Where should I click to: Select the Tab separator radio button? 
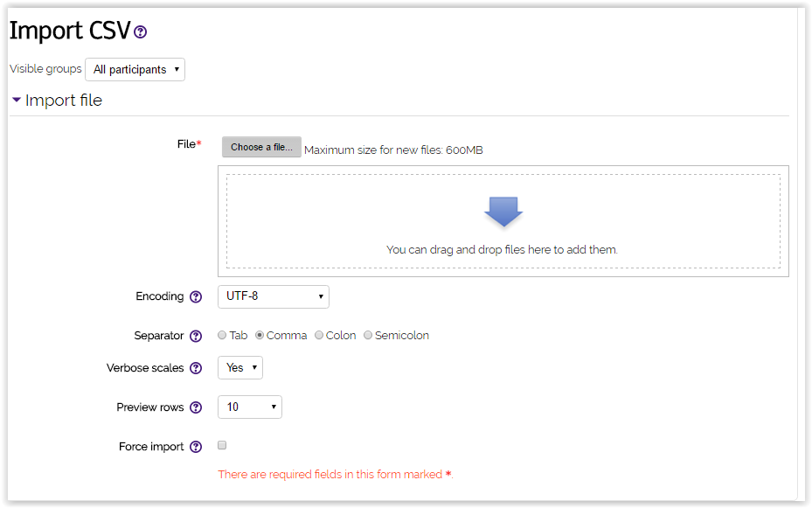tap(222, 335)
